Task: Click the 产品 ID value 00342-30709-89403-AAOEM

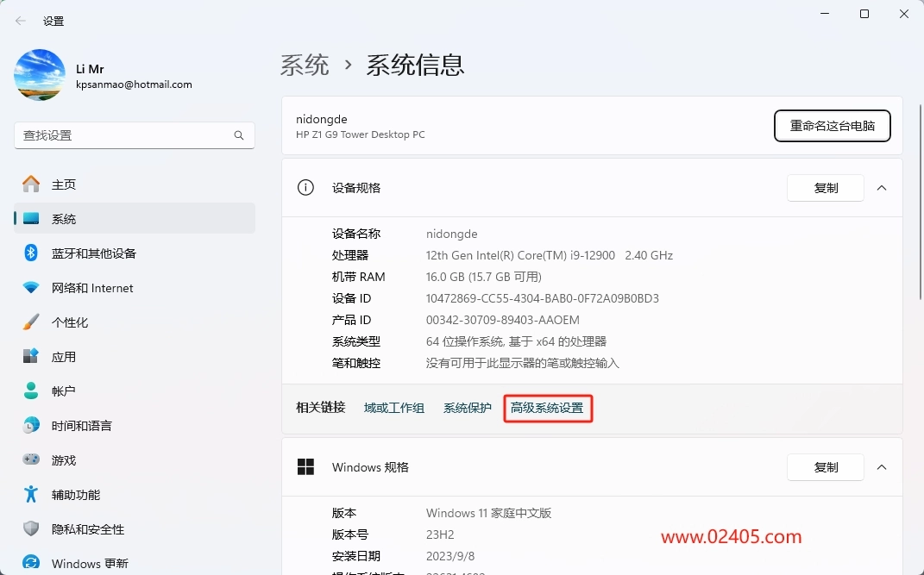Action: [503, 320]
